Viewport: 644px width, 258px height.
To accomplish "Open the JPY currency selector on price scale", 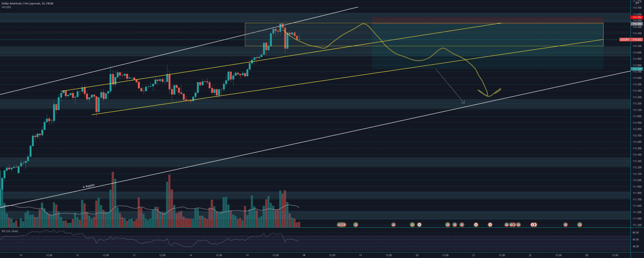I will [x=637, y=3].
